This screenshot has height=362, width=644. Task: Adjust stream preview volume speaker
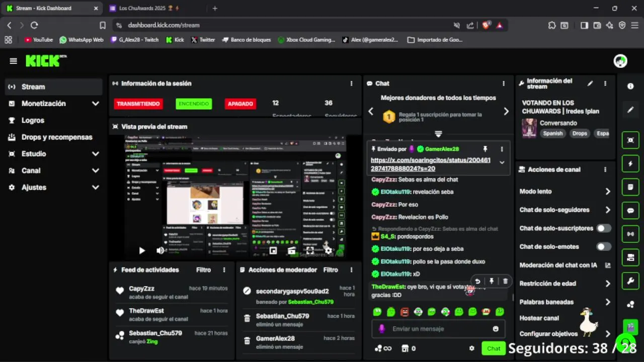tap(160, 250)
